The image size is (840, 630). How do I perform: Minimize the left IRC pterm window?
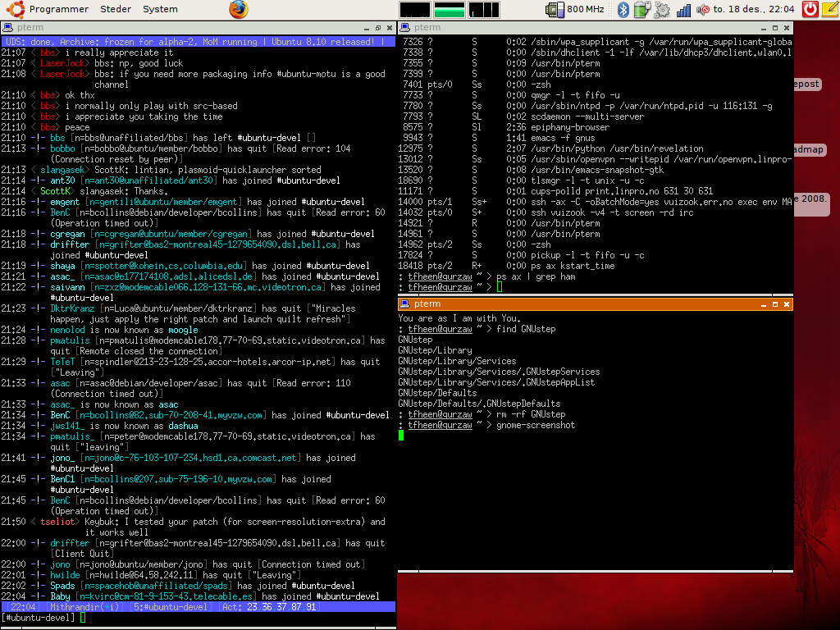pyautogui.click(x=367, y=28)
